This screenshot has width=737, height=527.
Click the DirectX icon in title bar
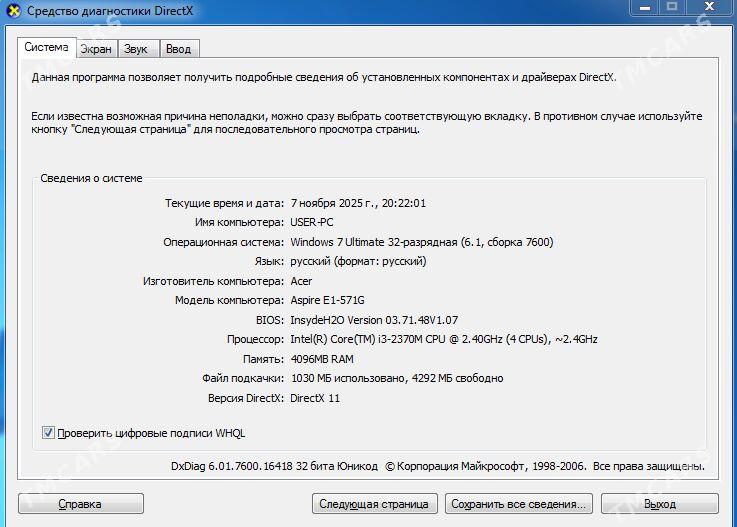click(14, 10)
